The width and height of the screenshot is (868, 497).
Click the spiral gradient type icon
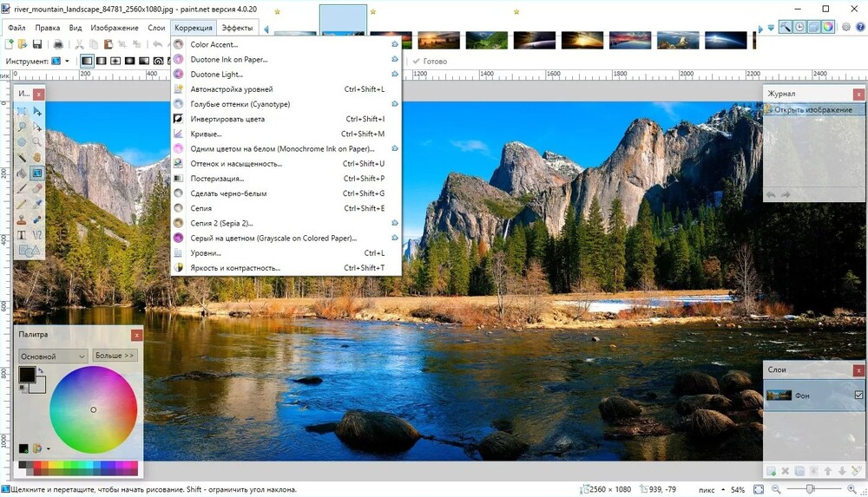[158, 61]
